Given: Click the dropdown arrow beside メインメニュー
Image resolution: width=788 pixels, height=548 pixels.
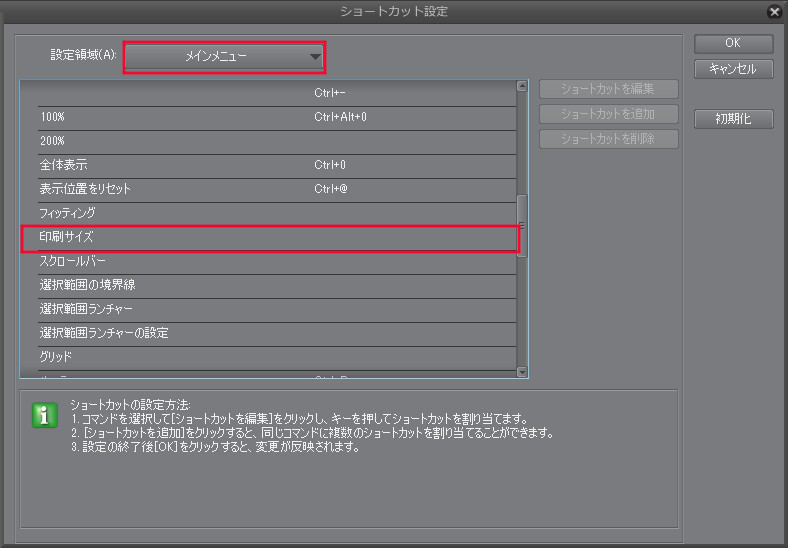Looking at the screenshot, I should pyautogui.click(x=315, y=57).
